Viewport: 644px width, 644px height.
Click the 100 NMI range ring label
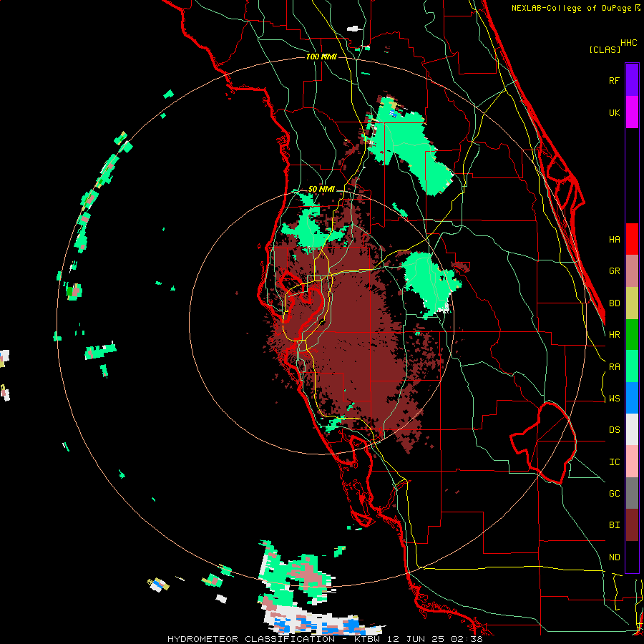pyautogui.click(x=321, y=57)
